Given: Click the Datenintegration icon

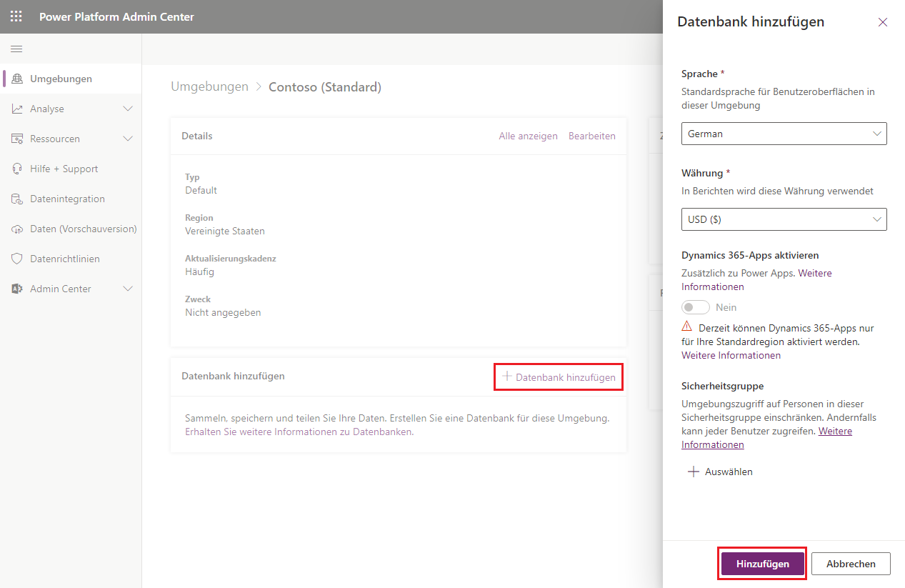Looking at the screenshot, I should coord(17,199).
